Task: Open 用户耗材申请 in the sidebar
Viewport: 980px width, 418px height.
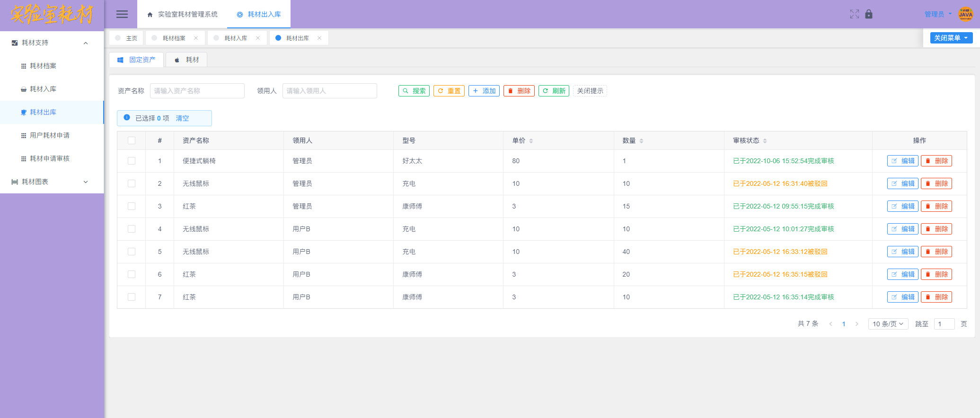Action: pyautogui.click(x=50, y=136)
